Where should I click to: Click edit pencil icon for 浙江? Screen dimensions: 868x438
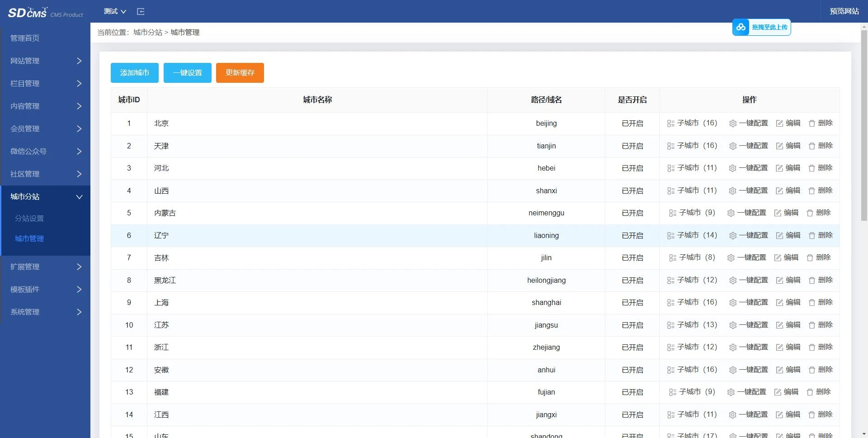[779, 348]
